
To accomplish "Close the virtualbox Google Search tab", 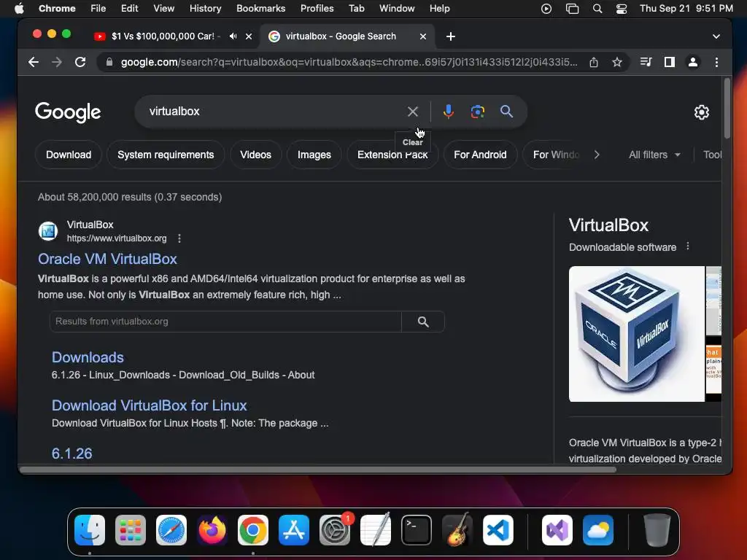I will pos(422,36).
